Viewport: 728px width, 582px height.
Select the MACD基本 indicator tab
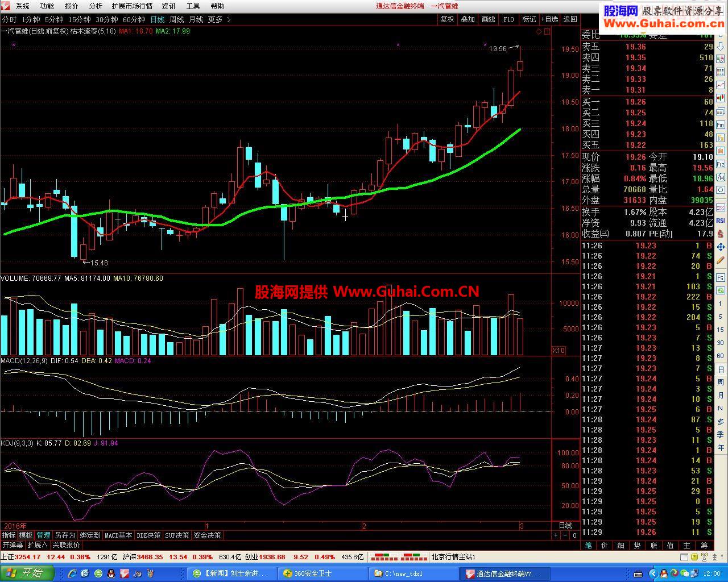(118, 535)
